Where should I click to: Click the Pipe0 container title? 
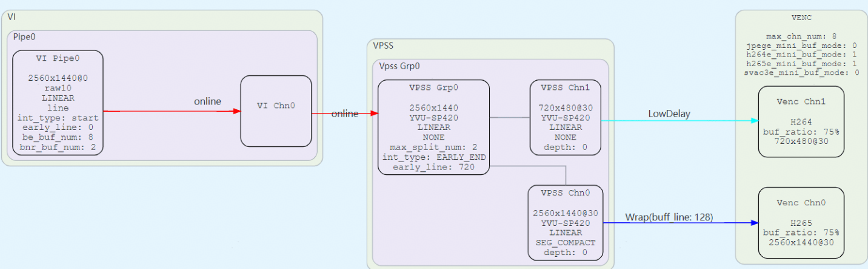[x=24, y=37]
